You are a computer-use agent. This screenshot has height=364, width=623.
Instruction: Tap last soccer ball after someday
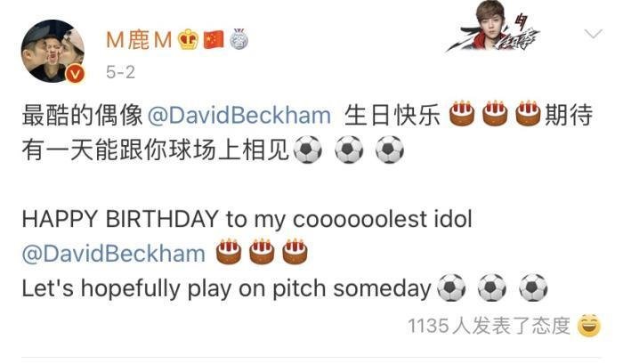point(534,287)
